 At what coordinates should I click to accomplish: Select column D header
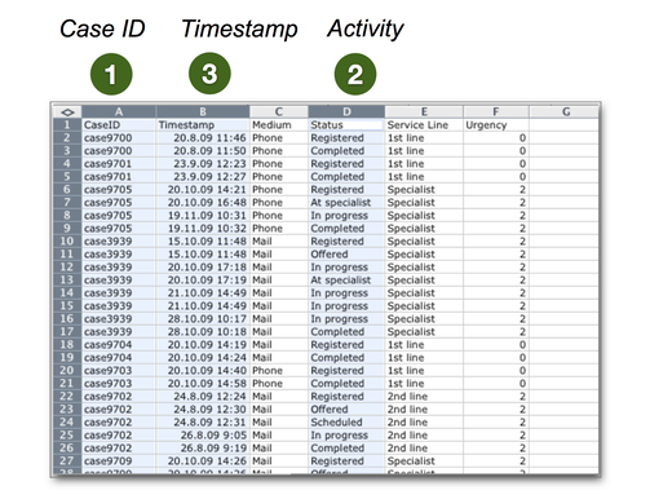[x=345, y=112]
